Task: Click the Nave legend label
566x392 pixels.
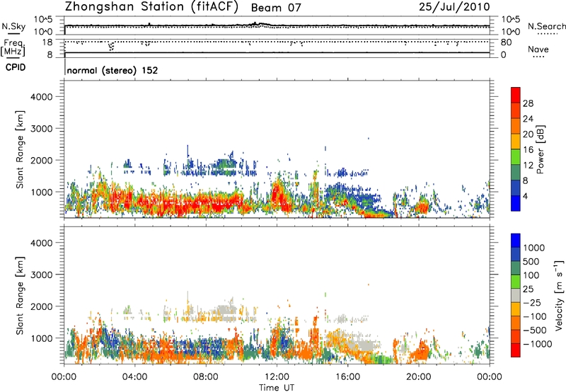Action: (538, 49)
